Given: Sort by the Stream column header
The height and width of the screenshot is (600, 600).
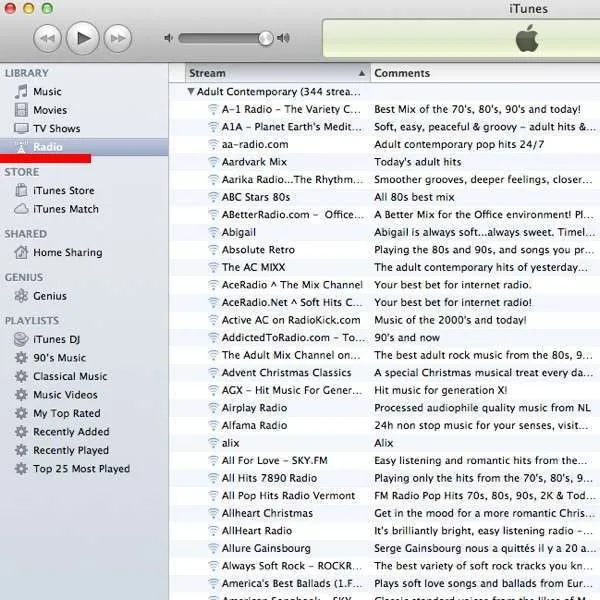Looking at the screenshot, I should pos(278,73).
